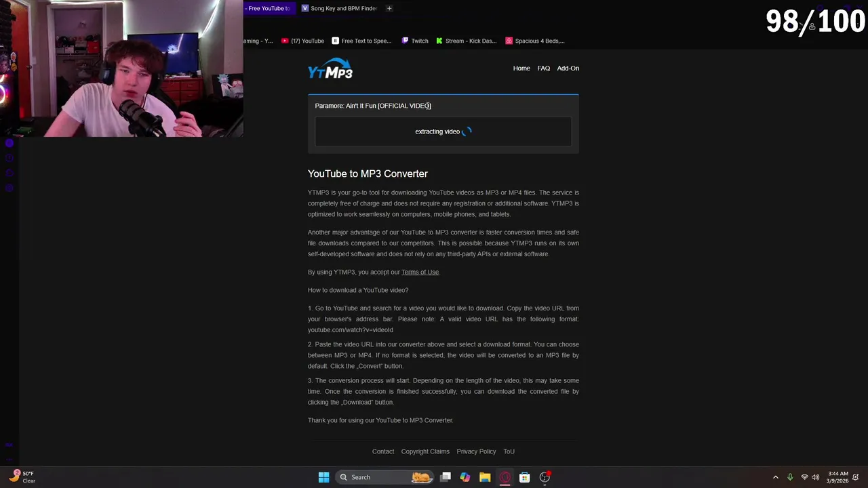Open the Add-On menu link

click(x=568, y=68)
